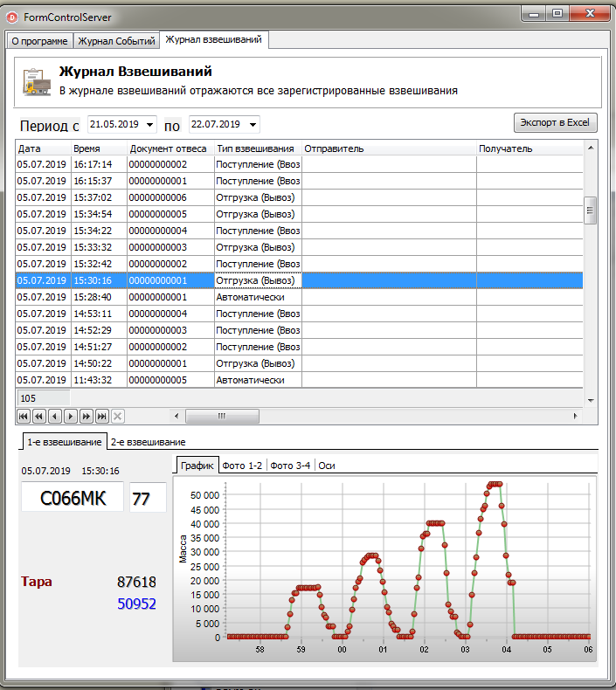The height and width of the screenshot is (690, 616).
Task: Open the period start date dropdown
Action: pos(151,125)
